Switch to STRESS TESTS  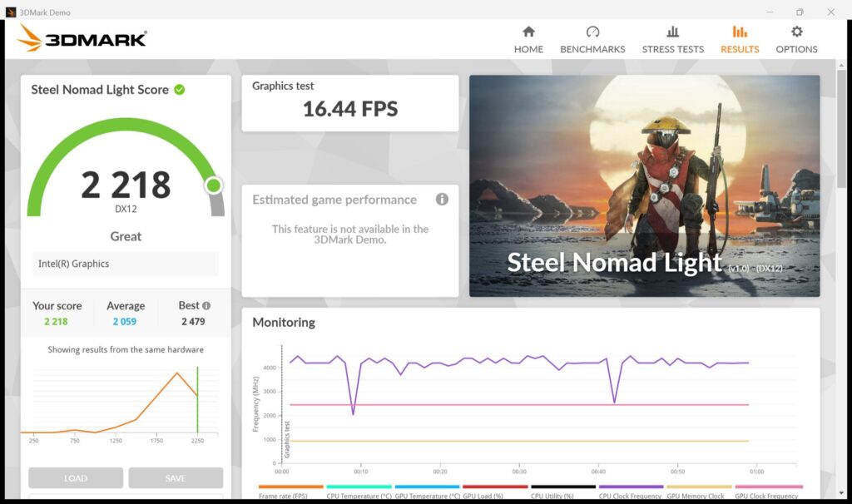point(672,40)
